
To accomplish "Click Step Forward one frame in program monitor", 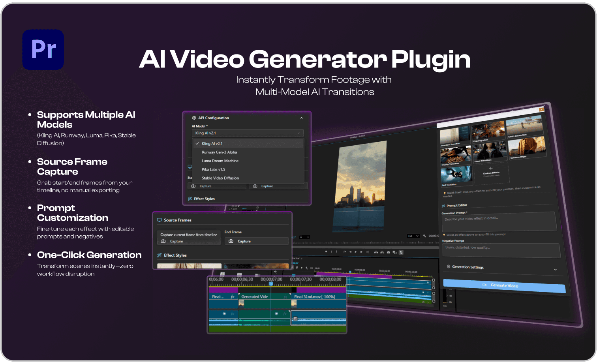I will (x=361, y=252).
